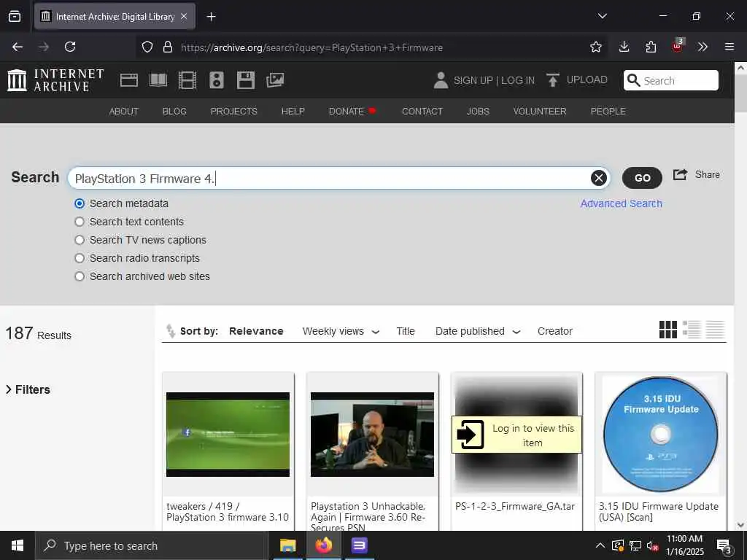Open the Firefox downloads panel
Screen dimensions: 747x560
(624, 47)
